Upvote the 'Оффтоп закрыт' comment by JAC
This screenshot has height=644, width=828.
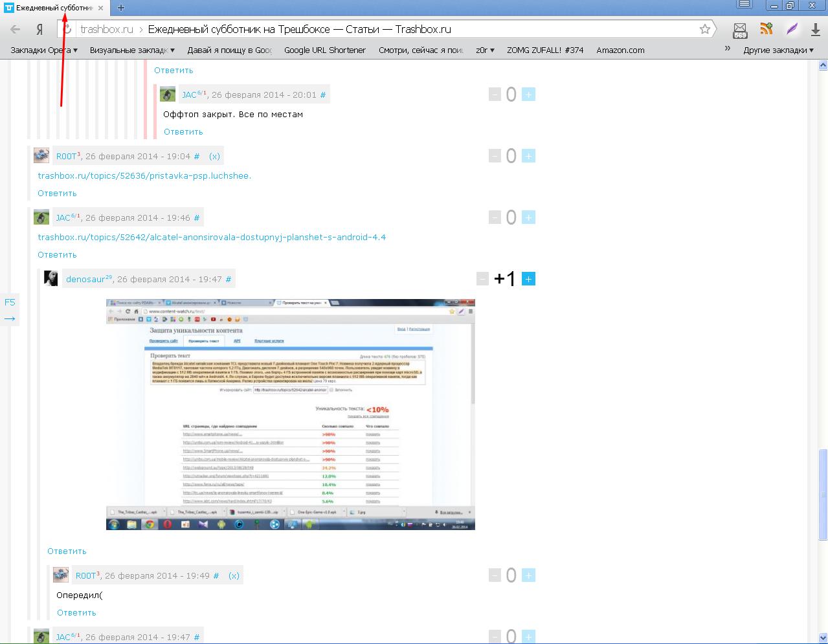pyautogui.click(x=528, y=94)
